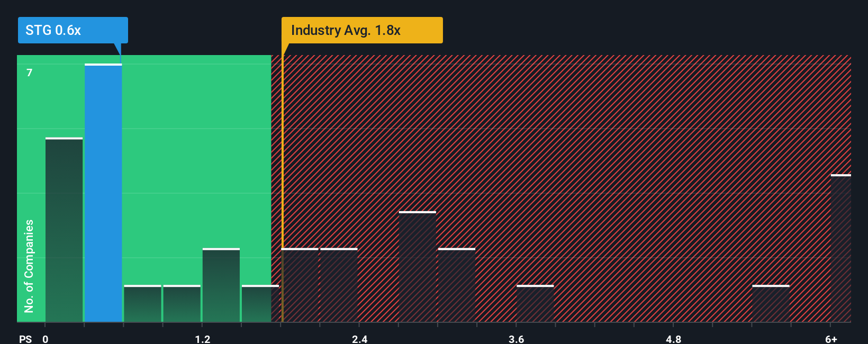Click the axis label 2.4
Image resolution: width=868 pixels, height=344 pixels.
click(360, 339)
